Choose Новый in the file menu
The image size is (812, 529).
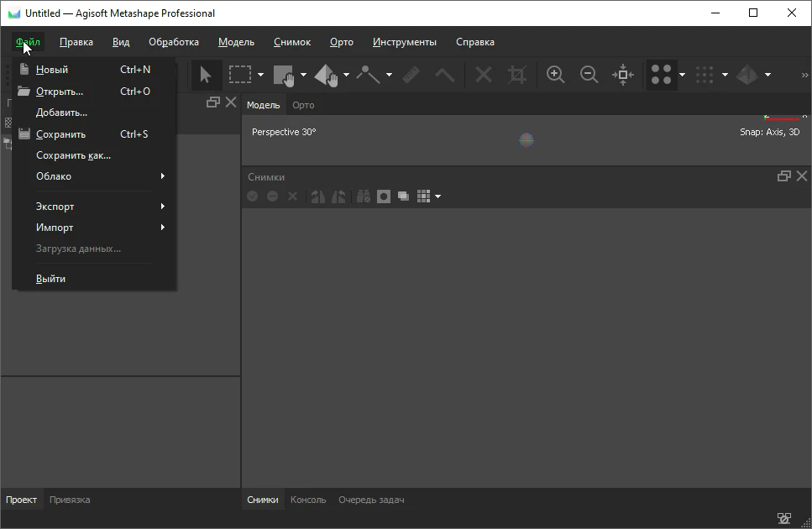[x=94, y=70]
